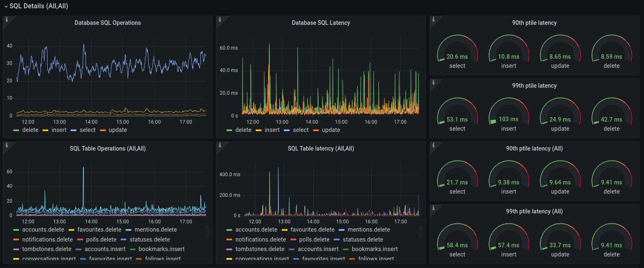Click bookmarks.insert label in SQL Table Operations legend

pos(162,249)
